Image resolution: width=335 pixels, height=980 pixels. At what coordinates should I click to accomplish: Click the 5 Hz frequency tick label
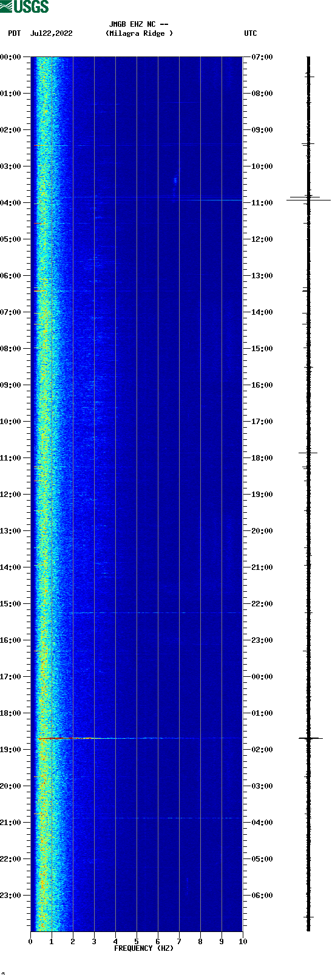137,942
